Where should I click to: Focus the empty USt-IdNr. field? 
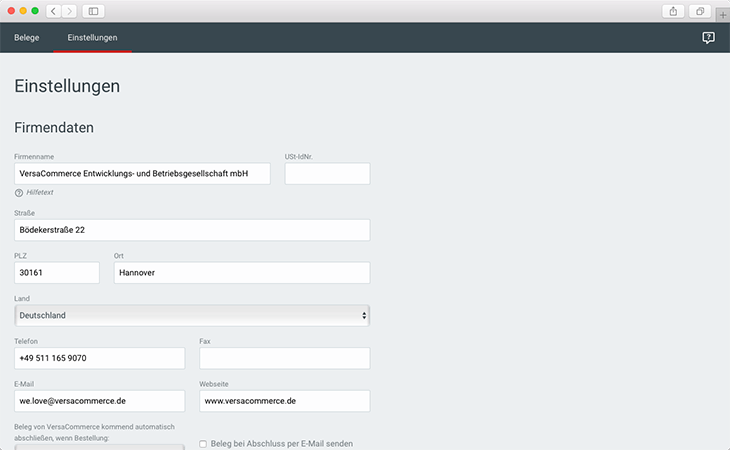click(x=327, y=174)
